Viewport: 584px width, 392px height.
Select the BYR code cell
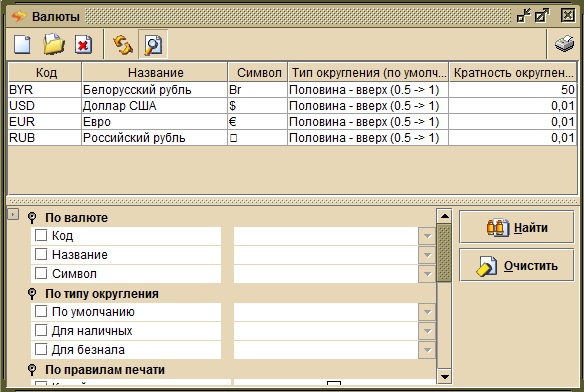(x=45, y=90)
